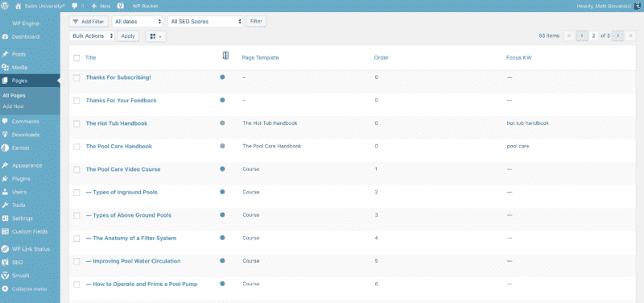
Task: Select the All Pages submenu item
Action: tap(14, 95)
